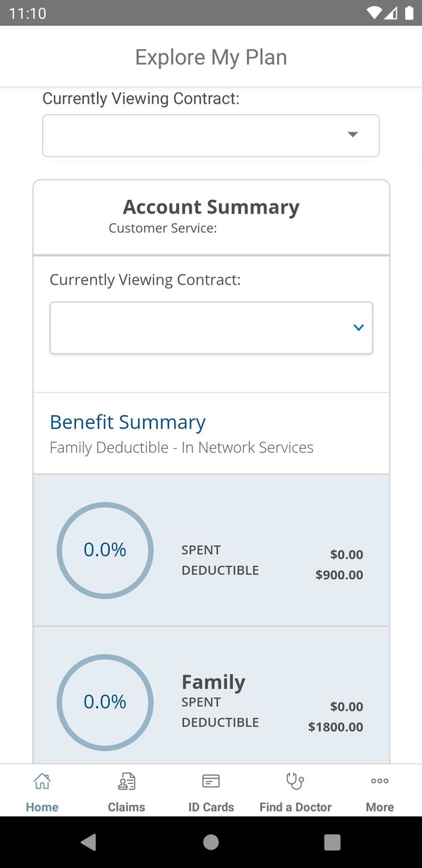The height and width of the screenshot is (868, 422).
Task: Tap the ID Cards icon
Action: (x=211, y=781)
